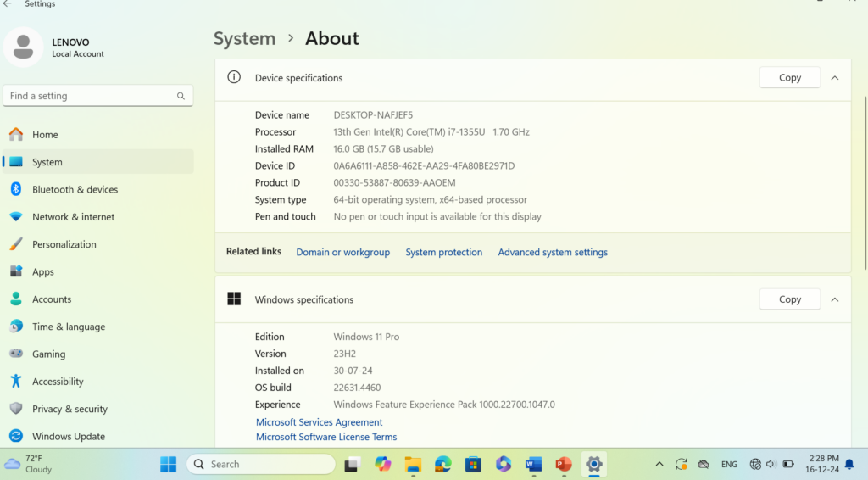Click the Gaming controller icon
868x480 pixels.
(15, 354)
